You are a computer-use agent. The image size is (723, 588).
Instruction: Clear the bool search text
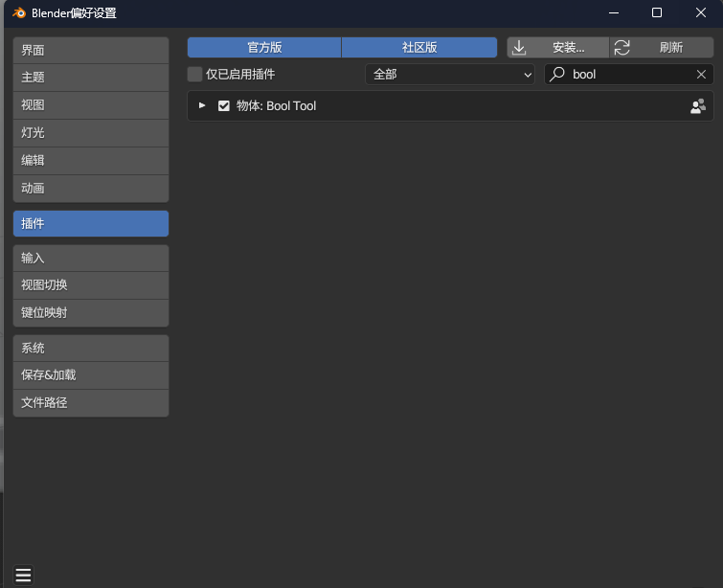tap(701, 75)
